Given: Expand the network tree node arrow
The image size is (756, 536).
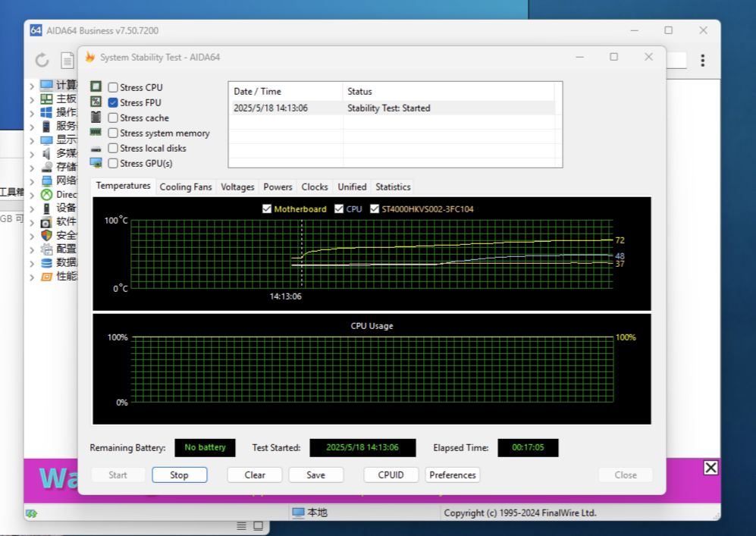Looking at the screenshot, I should 32,181.
